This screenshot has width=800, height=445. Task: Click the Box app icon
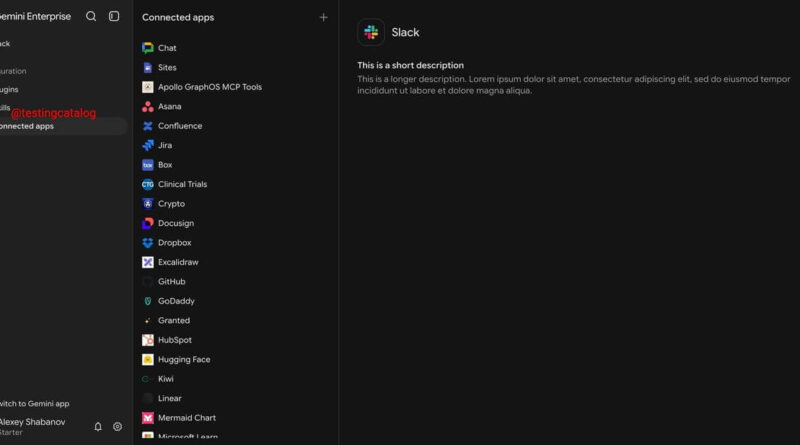point(147,165)
